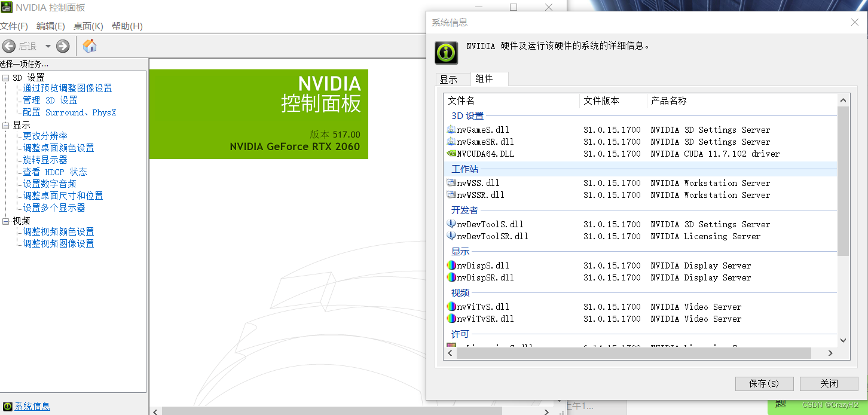Click the nvDevToolSR.dll info icon
Image resolution: width=868 pixels, height=415 pixels.
(451, 236)
